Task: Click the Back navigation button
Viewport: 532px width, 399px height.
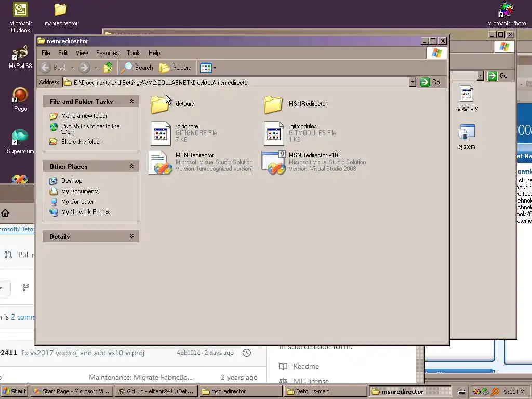Action: [x=54, y=68]
